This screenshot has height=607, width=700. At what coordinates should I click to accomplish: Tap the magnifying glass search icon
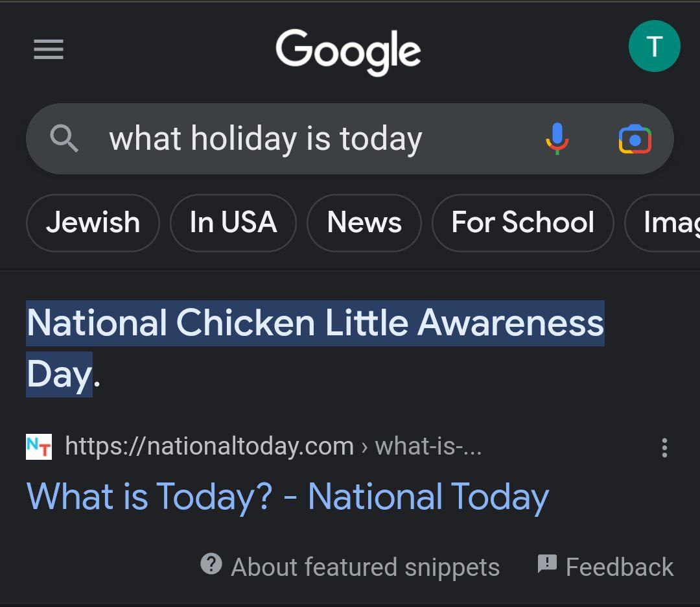coord(64,139)
